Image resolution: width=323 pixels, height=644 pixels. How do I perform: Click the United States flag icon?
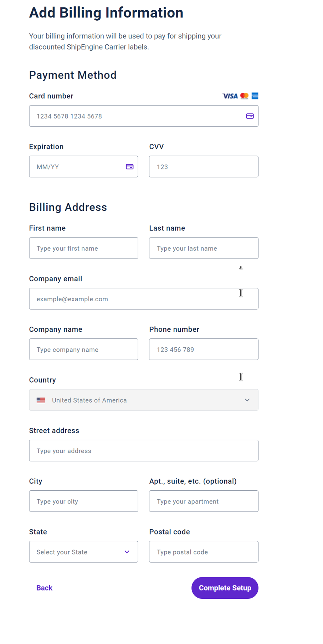(x=41, y=400)
